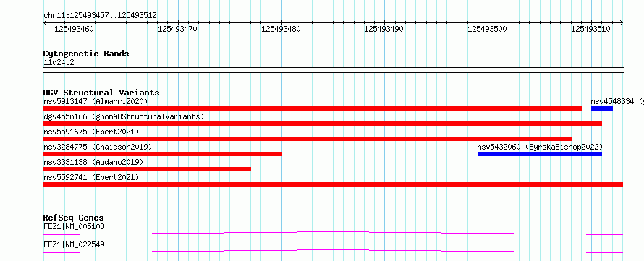Viewport: 644px width, 261px height.
Task: Click the red bar of nsv3284775
Action: coord(162,154)
